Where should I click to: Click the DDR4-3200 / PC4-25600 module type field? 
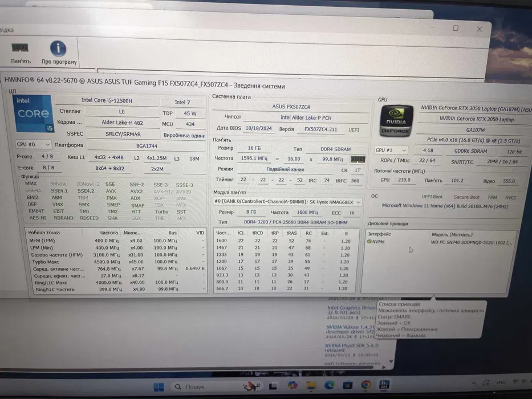[x=295, y=222]
